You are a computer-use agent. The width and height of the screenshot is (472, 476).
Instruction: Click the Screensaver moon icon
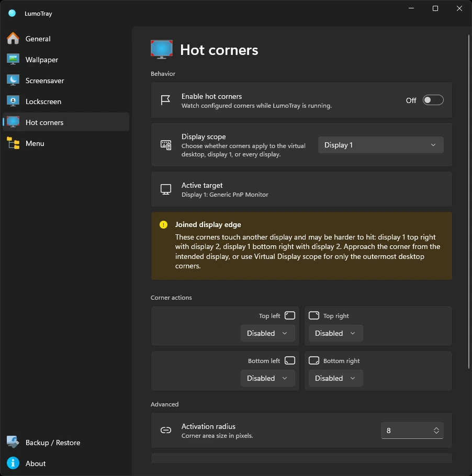[13, 81]
